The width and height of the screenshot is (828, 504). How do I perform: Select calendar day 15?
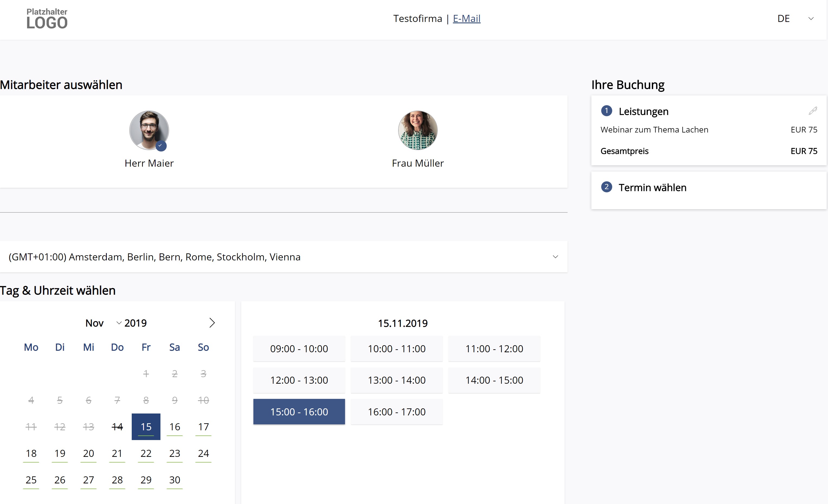(146, 427)
